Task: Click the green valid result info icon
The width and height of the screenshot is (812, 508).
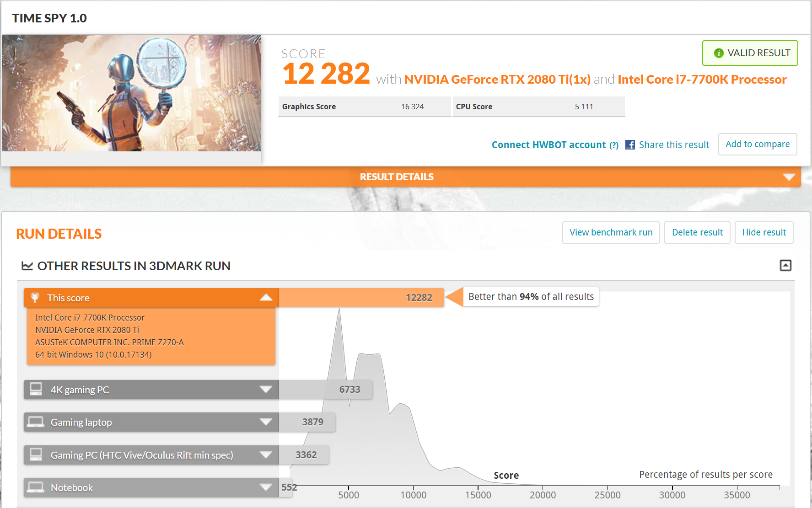Action: (x=719, y=53)
